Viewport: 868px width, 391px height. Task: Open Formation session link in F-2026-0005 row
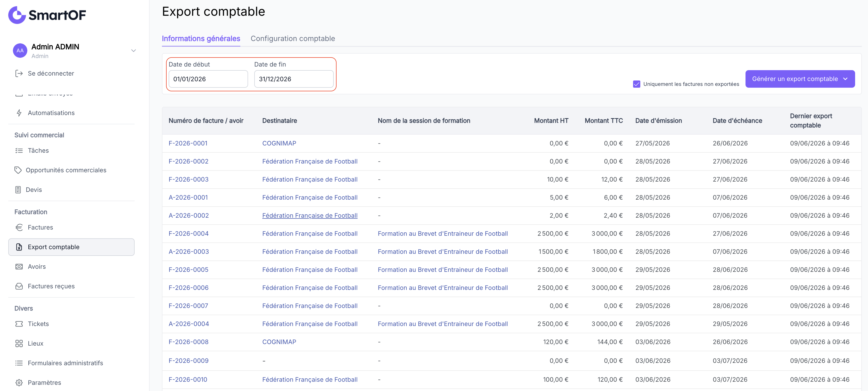tap(443, 270)
